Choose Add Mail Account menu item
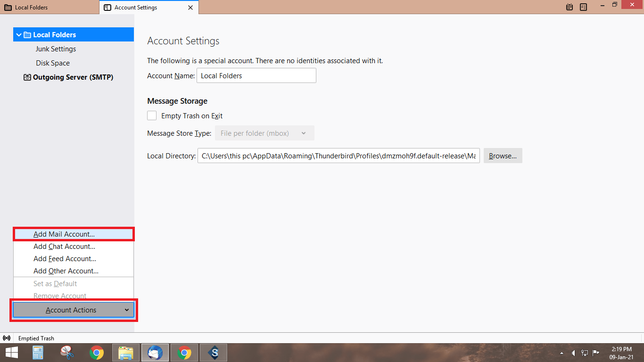 [74, 234]
